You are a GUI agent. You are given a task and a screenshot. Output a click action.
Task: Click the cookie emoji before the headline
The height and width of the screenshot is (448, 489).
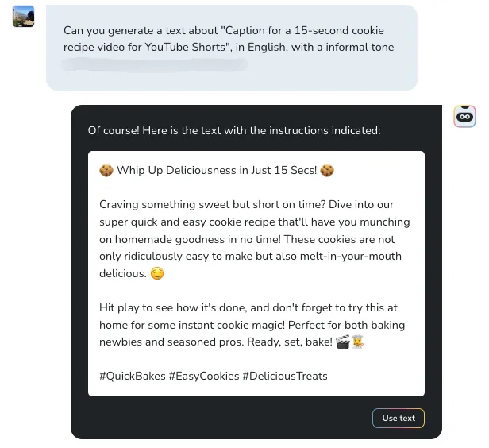(x=106, y=170)
